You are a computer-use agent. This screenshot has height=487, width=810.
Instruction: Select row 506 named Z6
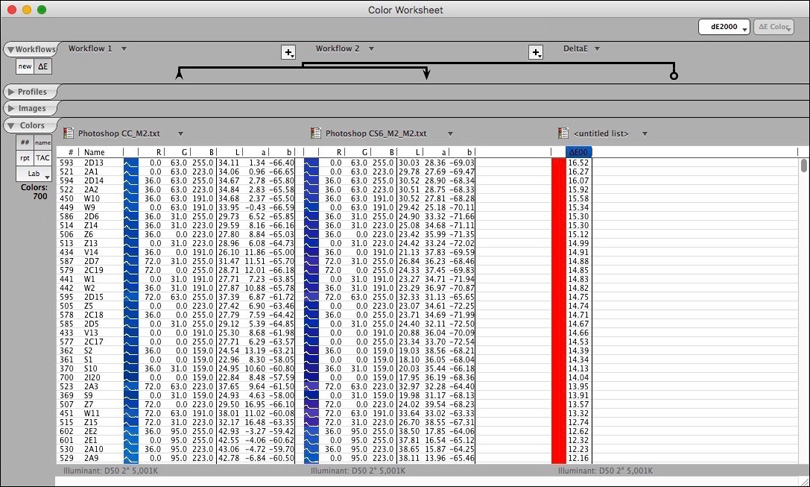pyautogui.click(x=427, y=234)
